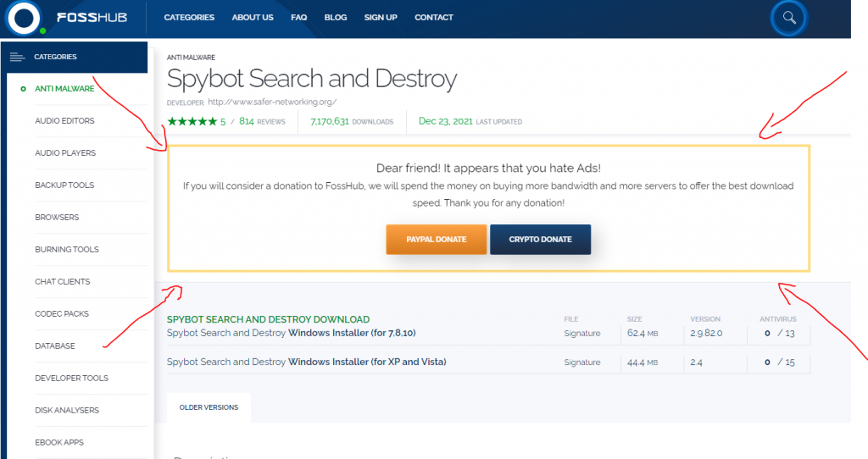
Task: Go to the FAQ page
Action: tap(299, 18)
